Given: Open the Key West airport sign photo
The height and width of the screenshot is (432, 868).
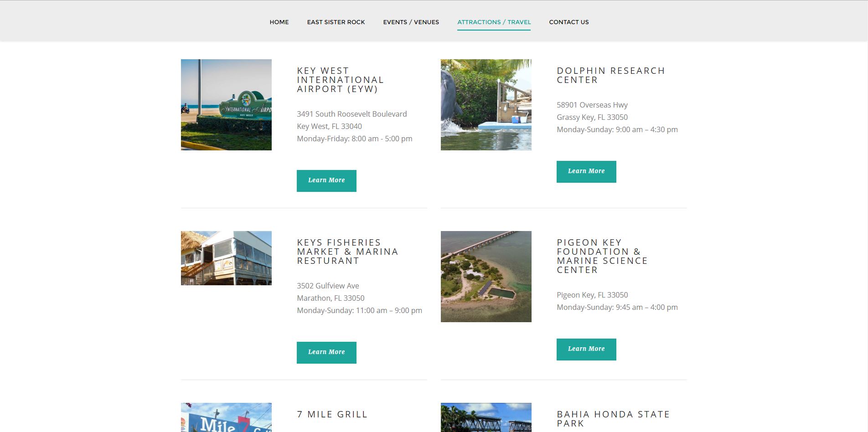Looking at the screenshot, I should pos(226,105).
